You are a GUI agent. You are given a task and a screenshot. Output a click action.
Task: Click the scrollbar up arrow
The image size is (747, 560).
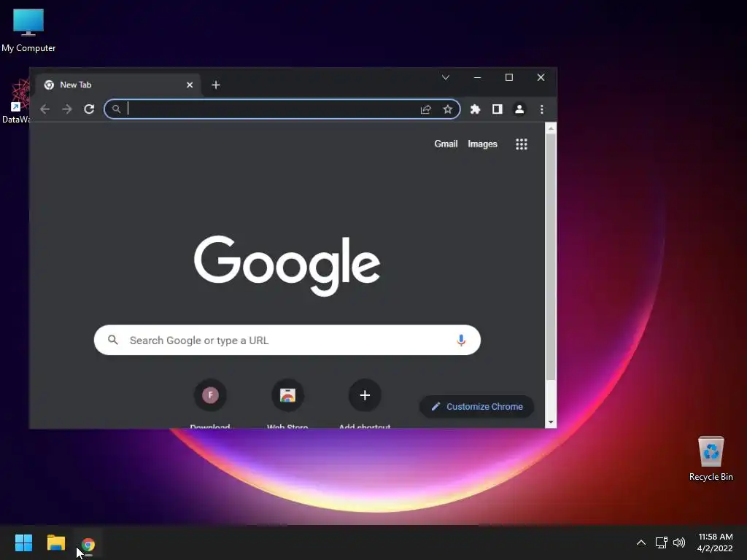(551, 128)
